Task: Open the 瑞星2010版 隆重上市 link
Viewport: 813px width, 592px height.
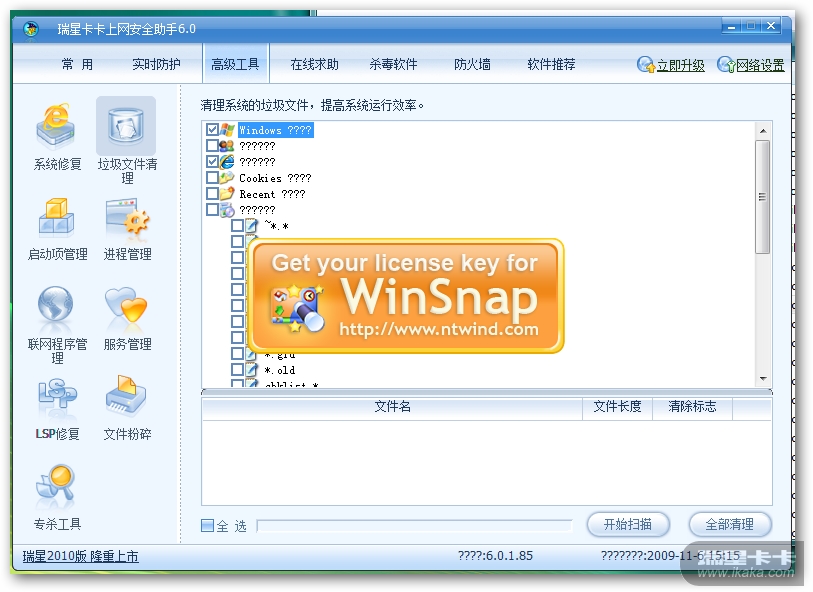Action: 80,556
